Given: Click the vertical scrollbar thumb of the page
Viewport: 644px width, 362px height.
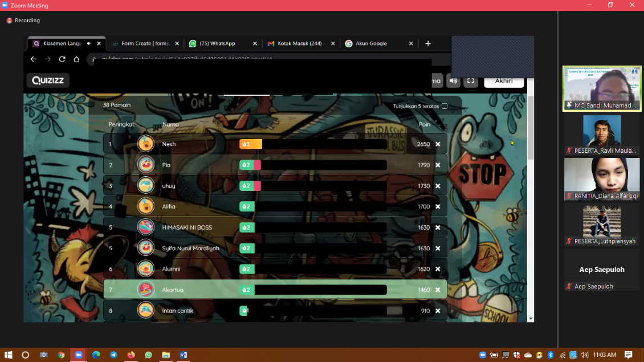Looking at the screenshot, I should coord(531,127).
